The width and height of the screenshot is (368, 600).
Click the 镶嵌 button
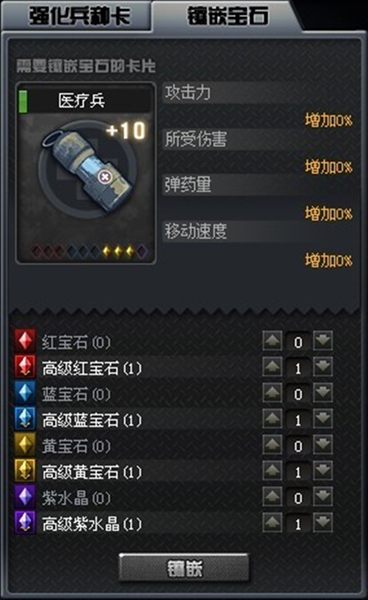point(184,568)
